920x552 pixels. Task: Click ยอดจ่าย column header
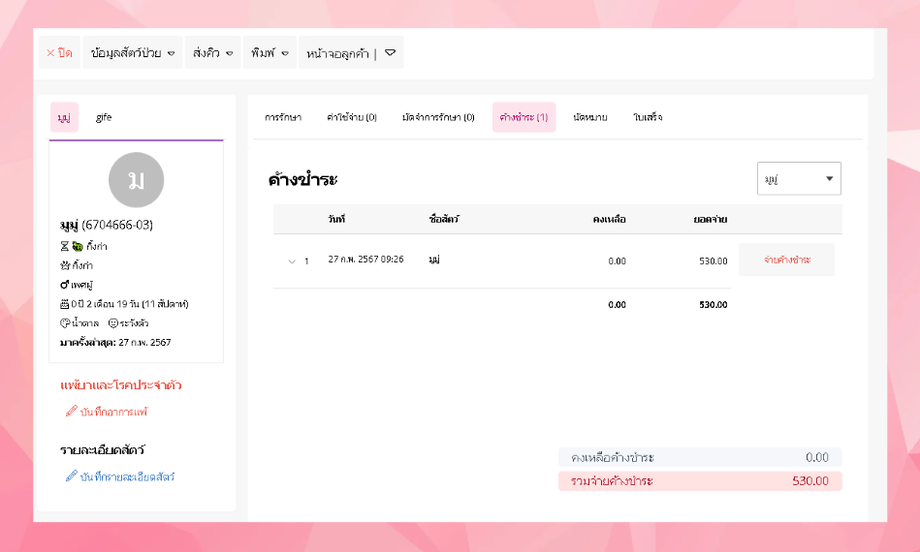point(710,219)
